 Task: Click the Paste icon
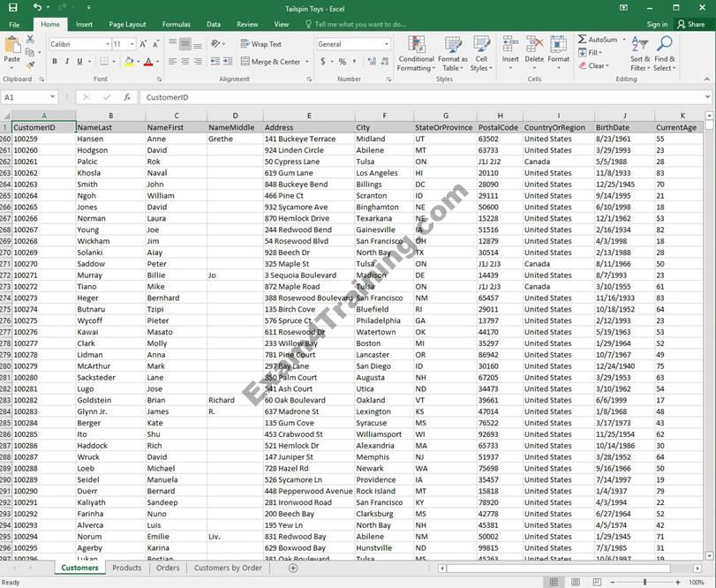[11, 49]
